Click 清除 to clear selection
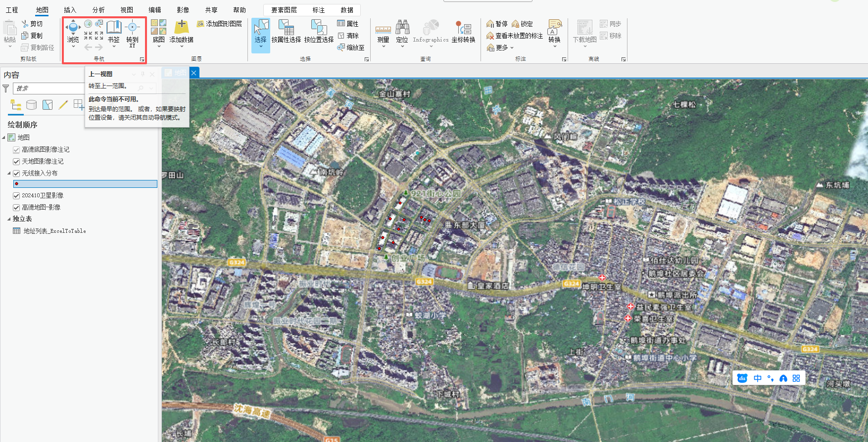Image resolution: width=868 pixels, height=442 pixels. point(348,36)
